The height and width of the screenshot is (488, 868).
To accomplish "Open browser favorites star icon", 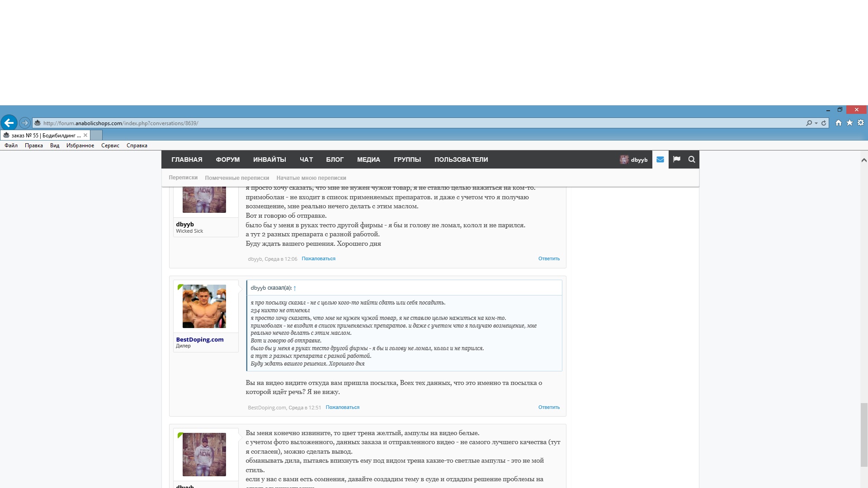I will click(x=850, y=123).
